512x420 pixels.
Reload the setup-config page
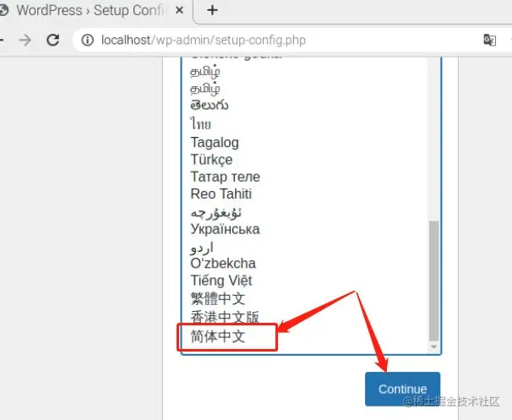pyautogui.click(x=53, y=41)
